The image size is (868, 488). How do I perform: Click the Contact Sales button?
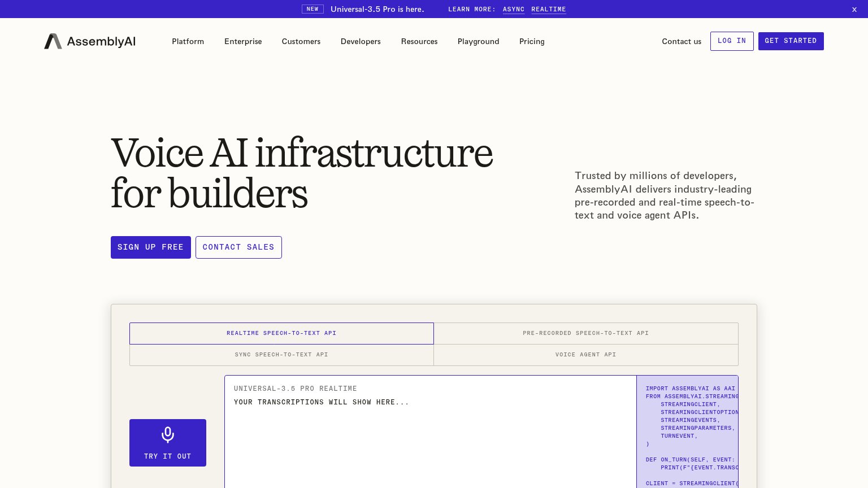click(238, 247)
